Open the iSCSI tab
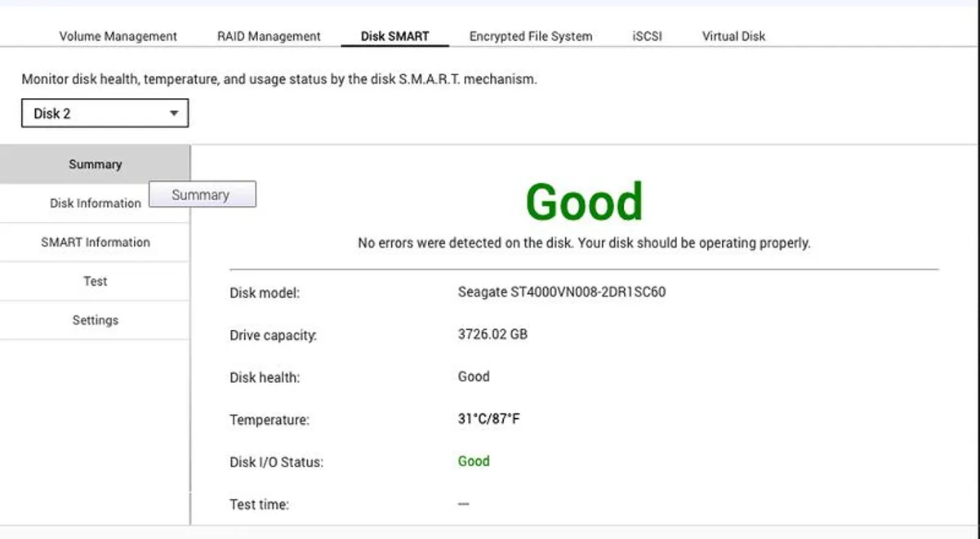 point(647,36)
